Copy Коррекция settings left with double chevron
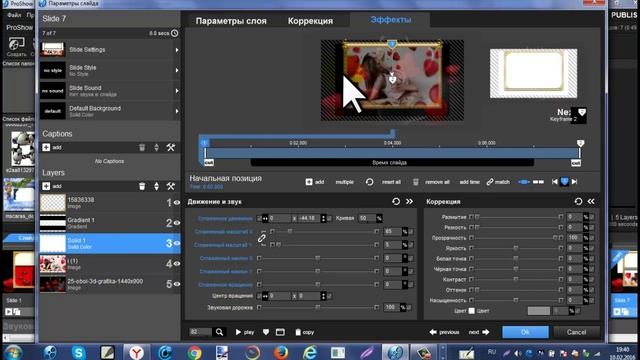 tap(591, 201)
